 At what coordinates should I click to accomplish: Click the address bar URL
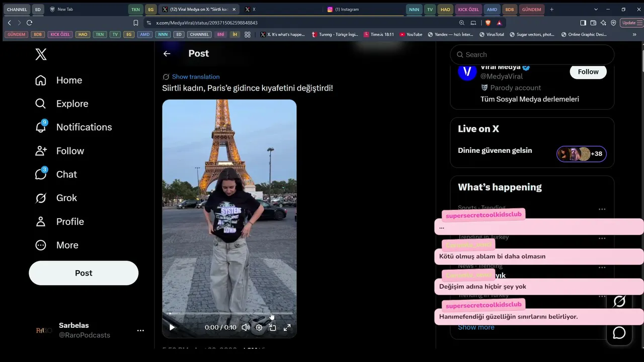click(207, 23)
